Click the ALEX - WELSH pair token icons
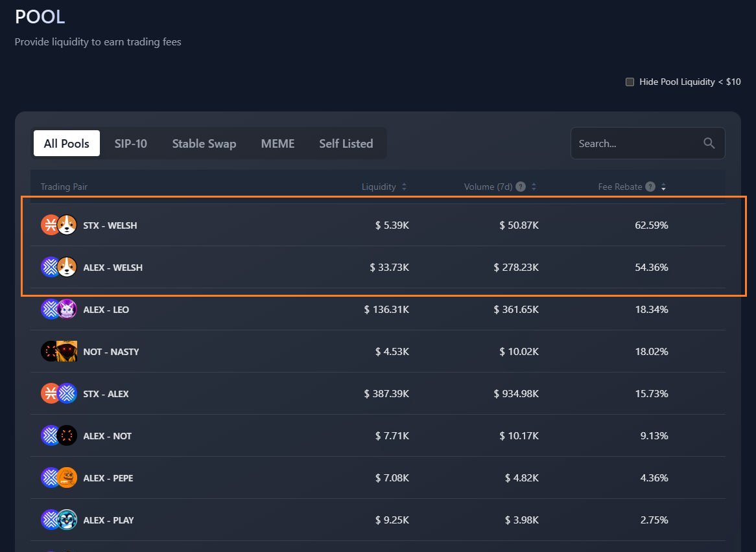This screenshot has height=552, width=756. click(x=59, y=267)
